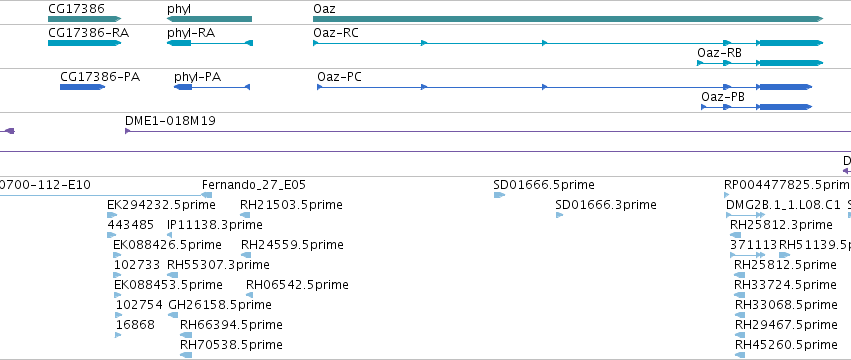Click the Oaz-RB transcript label
This screenshot has width=851, height=360.
pos(719,53)
